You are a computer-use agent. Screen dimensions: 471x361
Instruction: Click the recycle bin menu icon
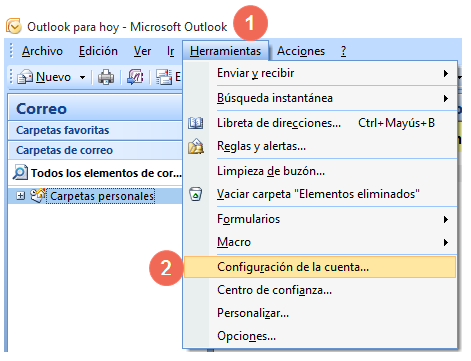pos(196,194)
